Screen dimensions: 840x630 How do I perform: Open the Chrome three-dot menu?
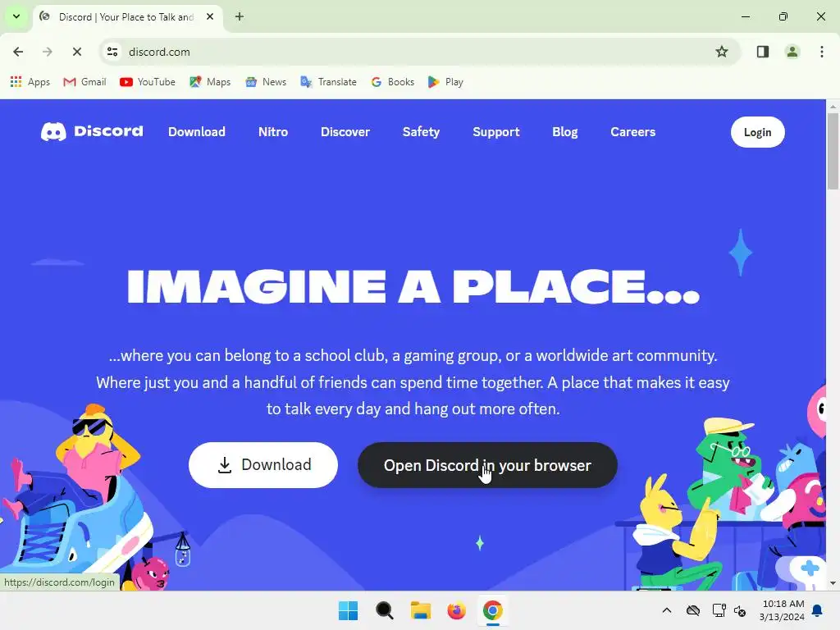(822, 52)
